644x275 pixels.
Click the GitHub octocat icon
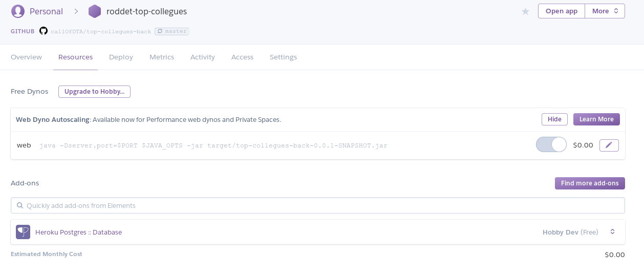click(x=44, y=31)
